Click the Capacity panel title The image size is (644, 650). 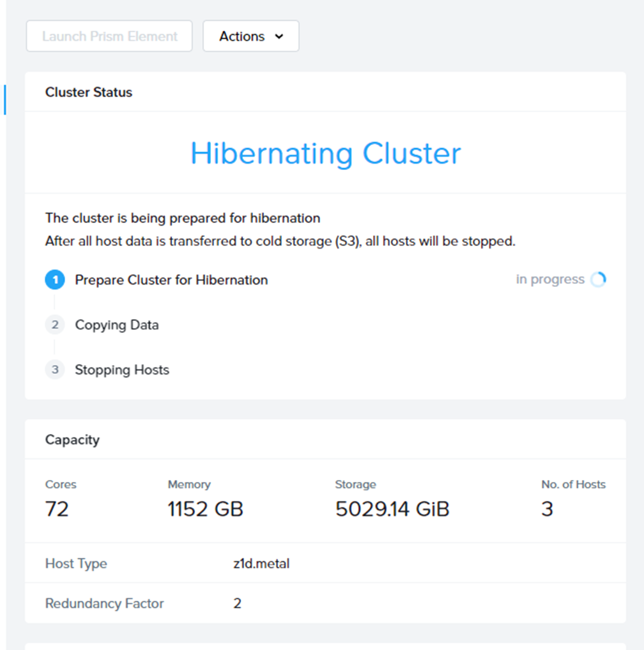pos(72,440)
